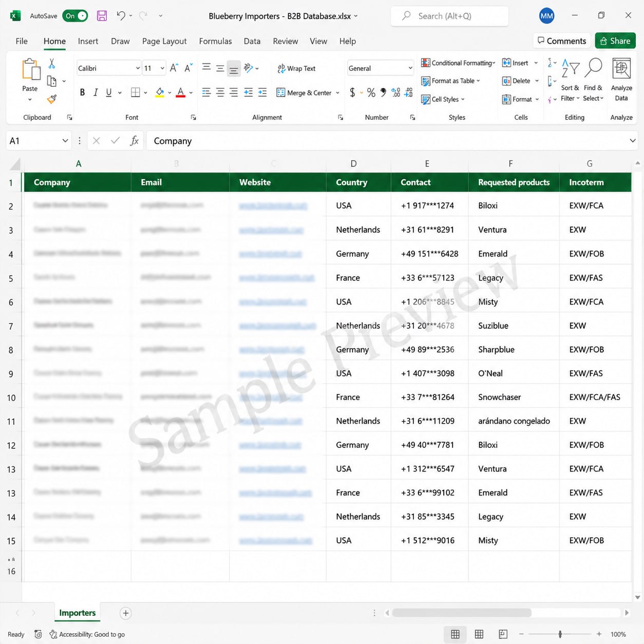The width and height of the screenshot is (644, 644).
Task: Click the Increase Font Size icon
Action: tap(174, 68)
